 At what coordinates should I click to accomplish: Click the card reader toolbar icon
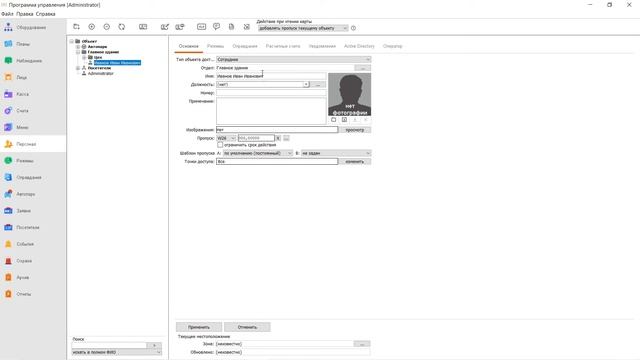click(x=143, y=27)
